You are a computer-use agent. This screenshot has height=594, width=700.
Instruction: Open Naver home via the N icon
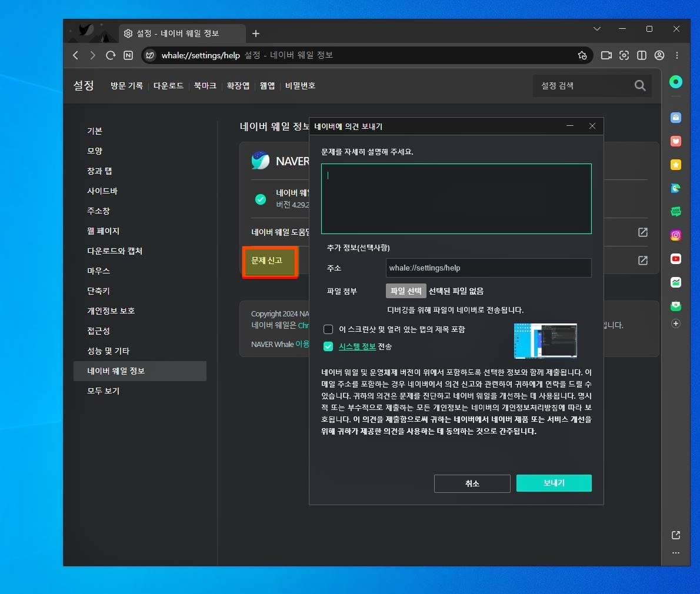tap(128, 55)
